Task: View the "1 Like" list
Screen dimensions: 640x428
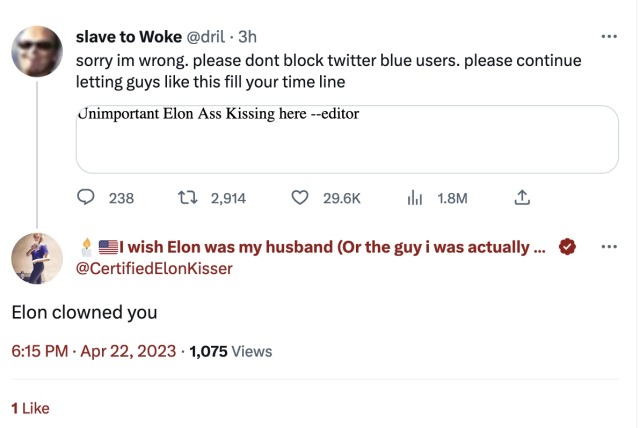Action: [30, 408]
